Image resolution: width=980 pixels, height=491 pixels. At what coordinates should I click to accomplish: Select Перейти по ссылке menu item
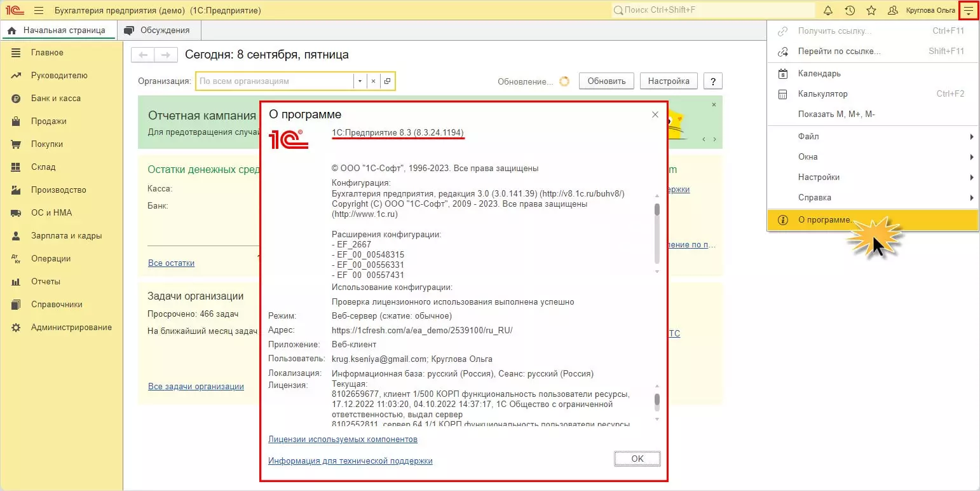pos(873,51)
